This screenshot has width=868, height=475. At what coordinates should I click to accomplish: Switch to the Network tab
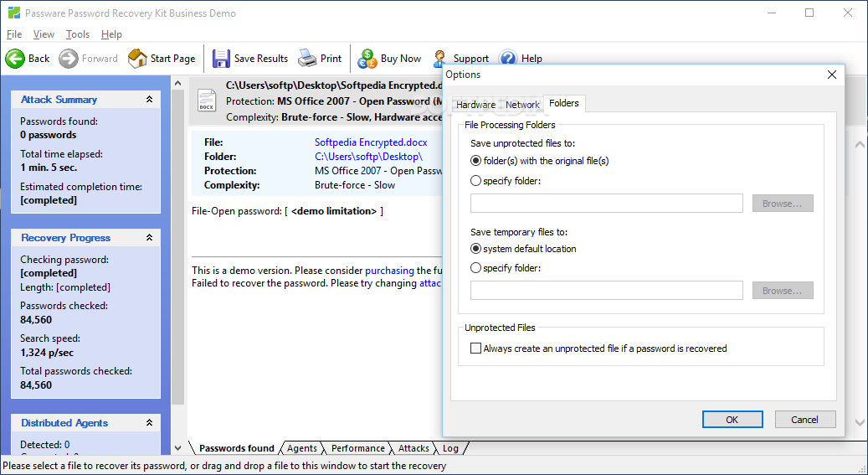(522, 104)
